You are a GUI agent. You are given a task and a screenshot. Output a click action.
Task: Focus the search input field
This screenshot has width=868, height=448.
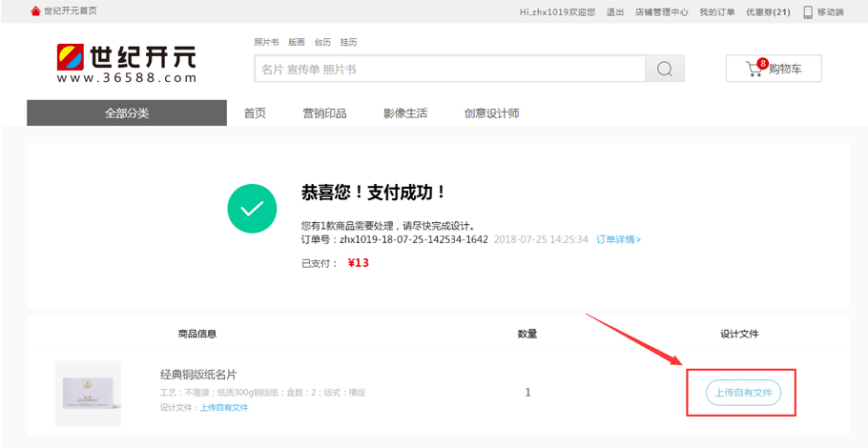point(448,70)
